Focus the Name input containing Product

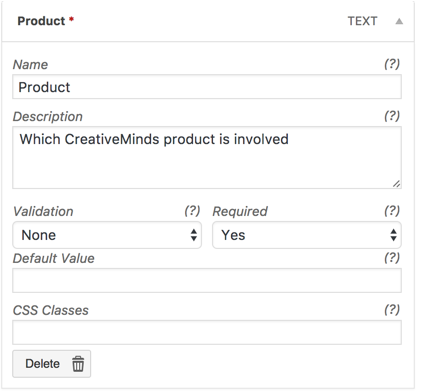pyautogui.click(x=207, y=87)
